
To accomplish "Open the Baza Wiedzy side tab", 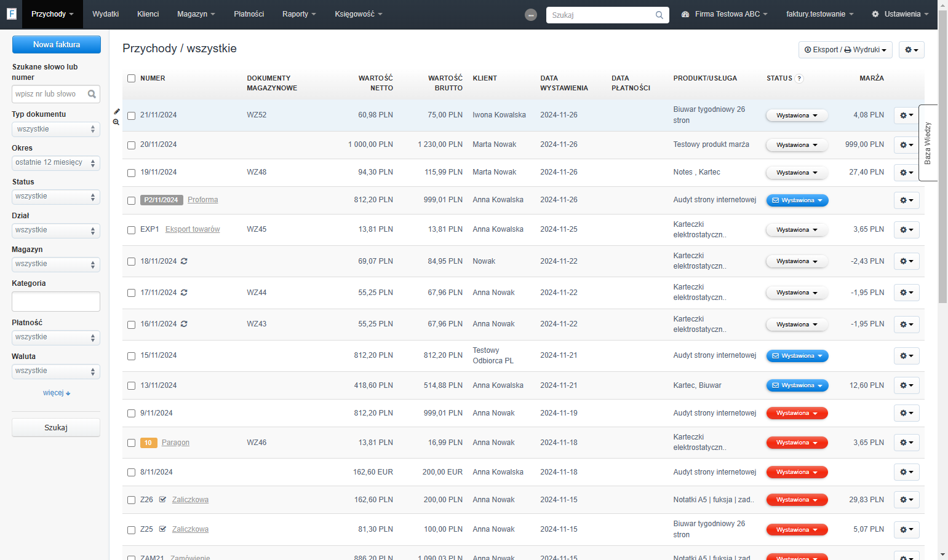I will (928, 143).
